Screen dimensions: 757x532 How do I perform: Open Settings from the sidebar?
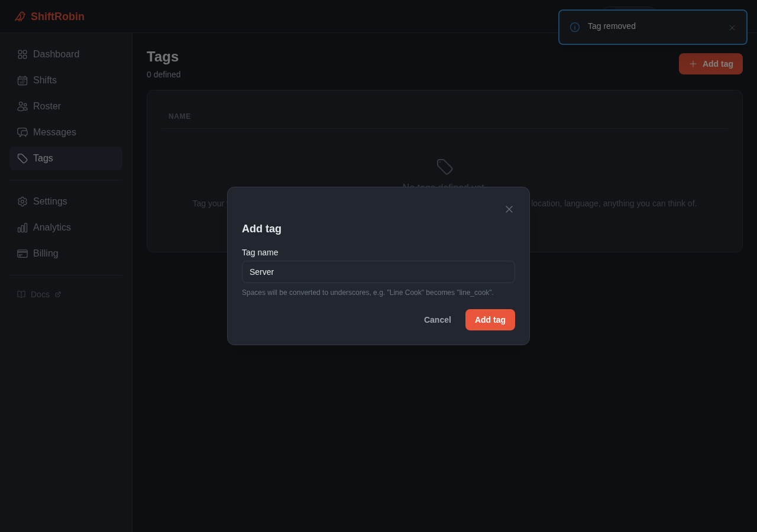pyautogui.click(x=66, y=202)
